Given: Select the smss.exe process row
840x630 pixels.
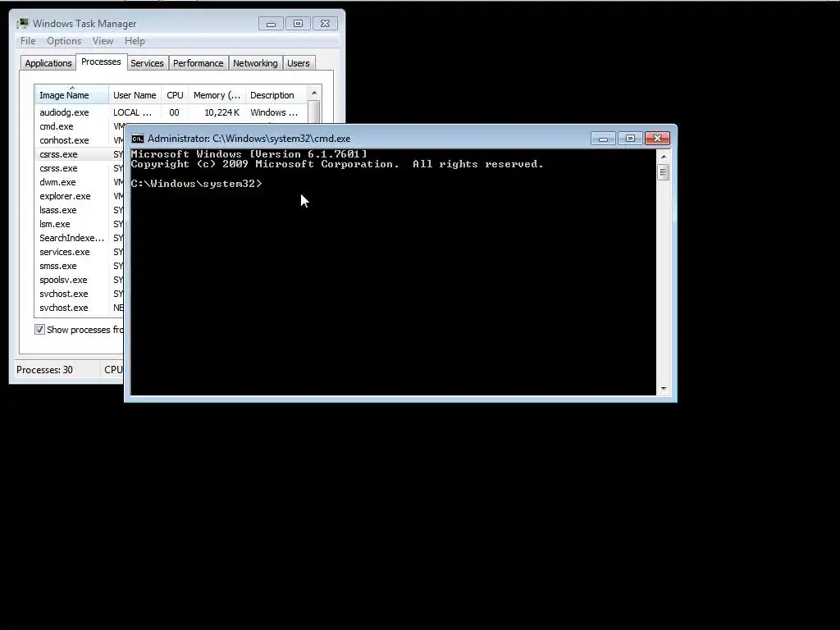Looking at the screenshot, I should 80,266.
